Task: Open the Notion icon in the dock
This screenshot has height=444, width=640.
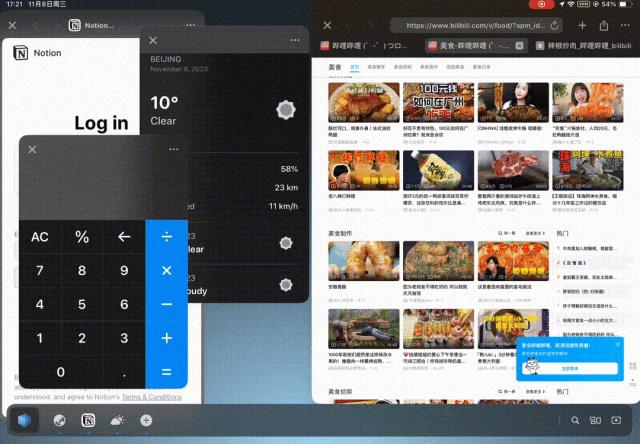Action: point(88,420)
